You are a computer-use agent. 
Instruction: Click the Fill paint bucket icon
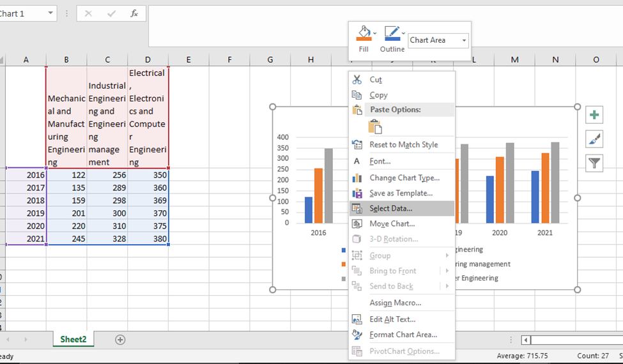(x=364, y=33)
